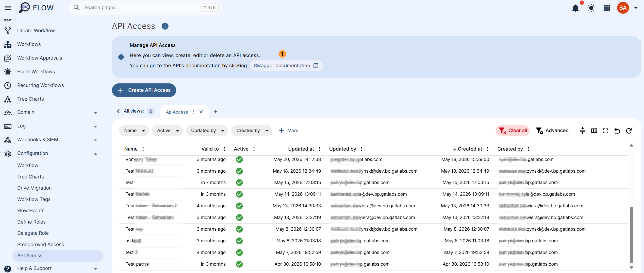
Task: Click the table vertical scrollbar thumb
Action: click(631, 235)
